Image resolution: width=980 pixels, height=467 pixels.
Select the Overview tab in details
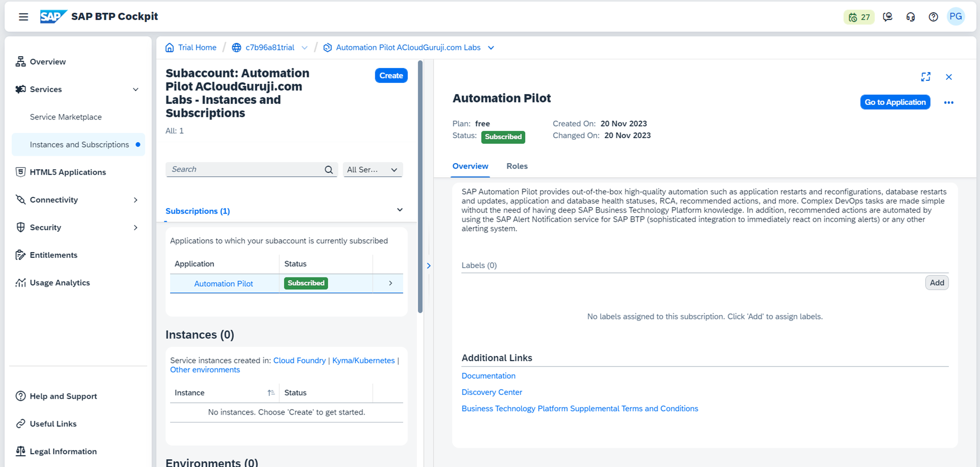tap(470, 166)
